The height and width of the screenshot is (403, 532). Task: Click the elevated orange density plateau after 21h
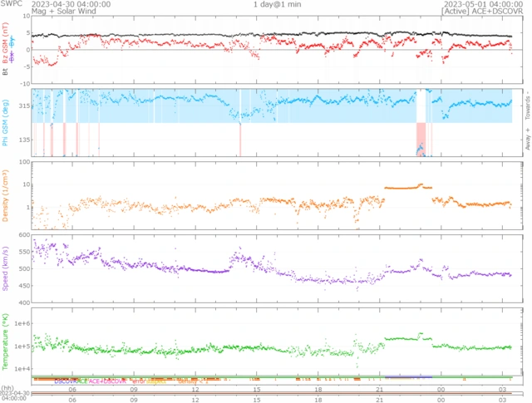click(401, 189)
